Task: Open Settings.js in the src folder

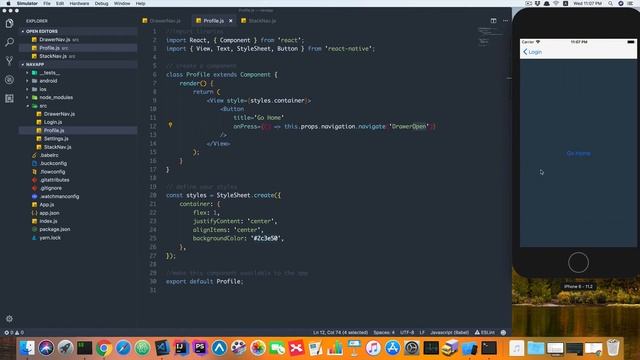Action: point(56,138)
